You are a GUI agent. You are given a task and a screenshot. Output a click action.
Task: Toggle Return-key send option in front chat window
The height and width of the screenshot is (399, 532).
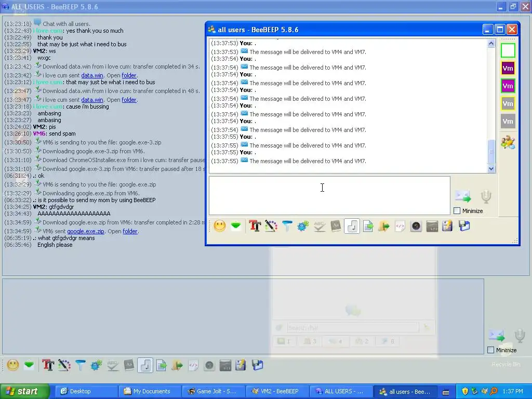352,226
